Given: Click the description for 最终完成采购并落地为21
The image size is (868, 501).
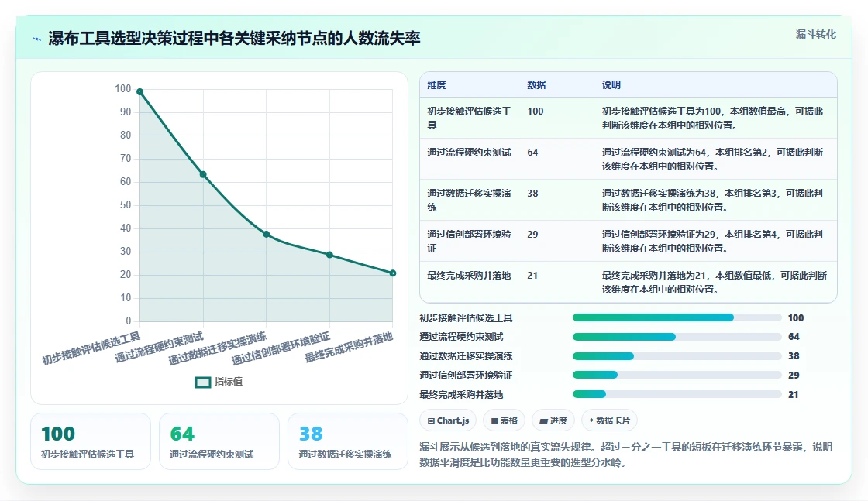Looking at the screenshot, I should pyautogui.click(x=714, y=282).
